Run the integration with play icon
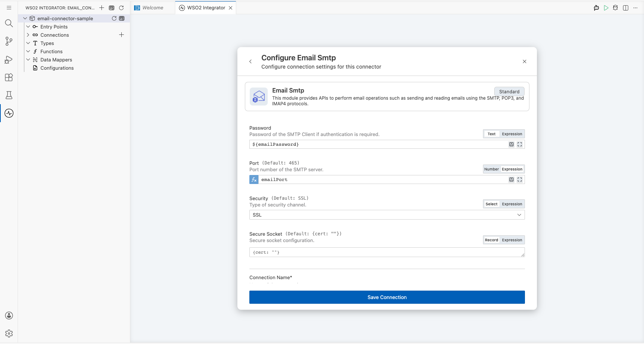 coord(606,8)
